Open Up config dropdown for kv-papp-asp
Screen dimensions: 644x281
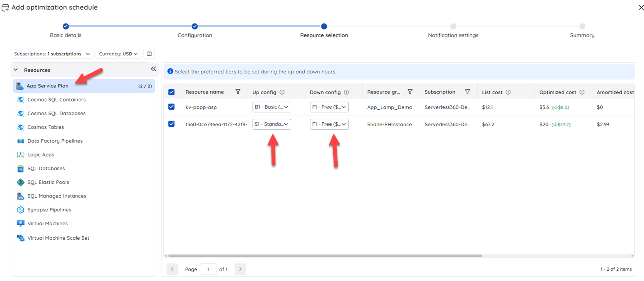(x=272, y=107)
